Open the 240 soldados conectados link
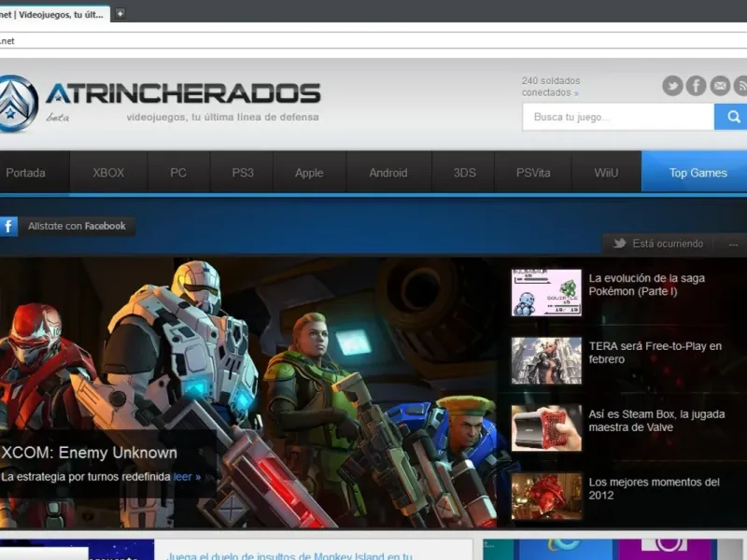Image resolution: width=747 pixels, height=560 pixels. tap(550, 87)
